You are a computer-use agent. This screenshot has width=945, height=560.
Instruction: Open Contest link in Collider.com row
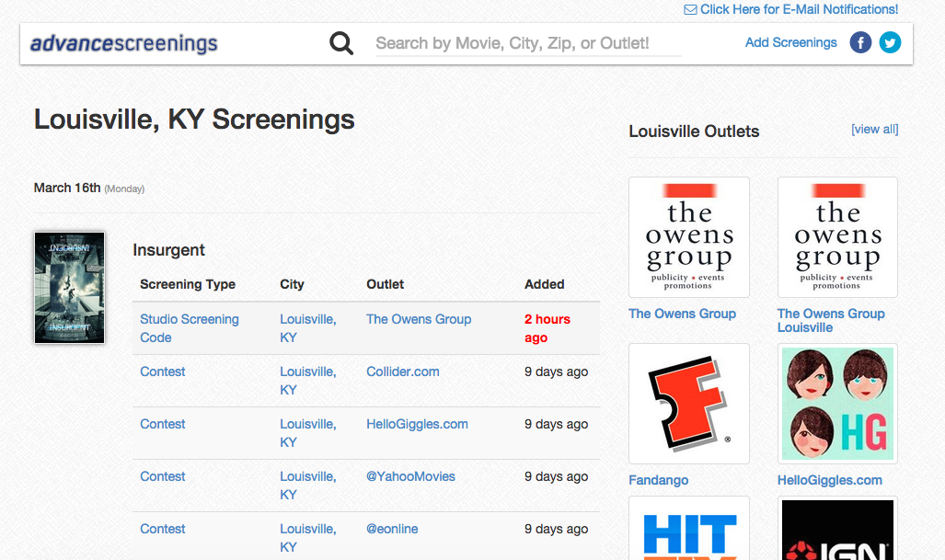(162, 371)
